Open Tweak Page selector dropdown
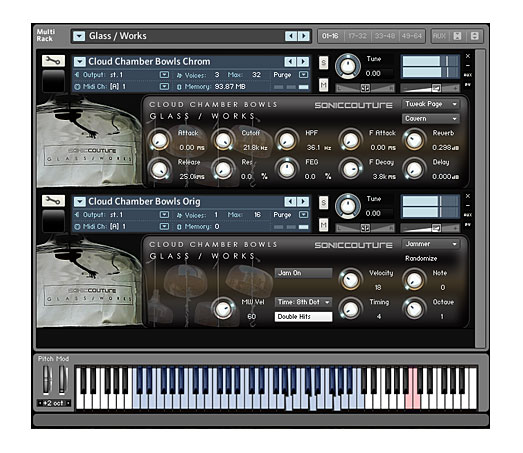Screen dimensions: 523x453 point(431,104)
